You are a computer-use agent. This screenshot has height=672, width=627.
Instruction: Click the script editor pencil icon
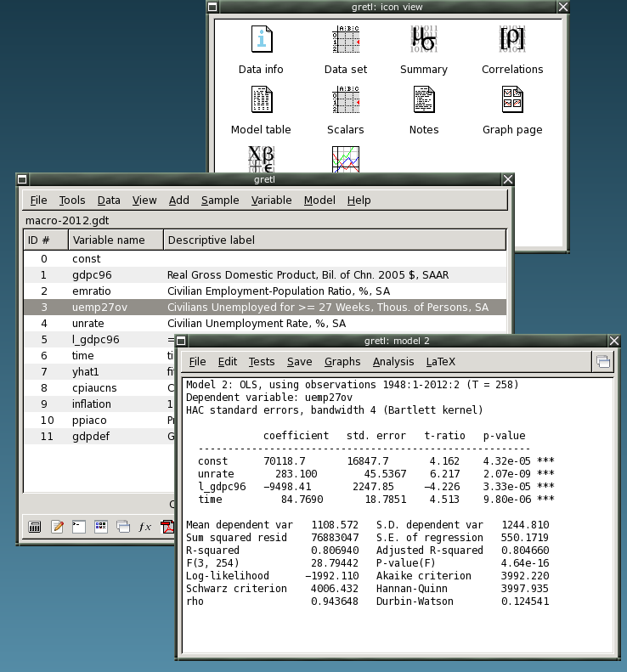click(58, 527)
